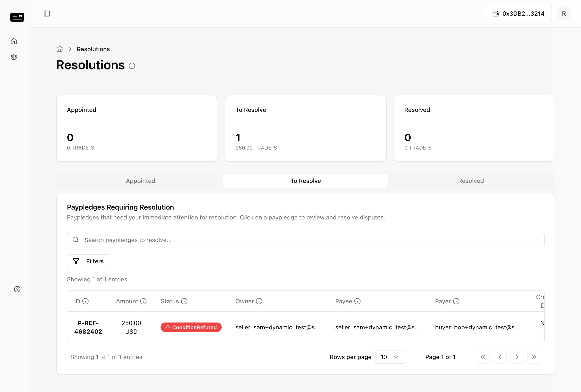This screenshot has width=581, height=392.
Task: Click the Payer column info icon
Action: (x=456, y=301)
